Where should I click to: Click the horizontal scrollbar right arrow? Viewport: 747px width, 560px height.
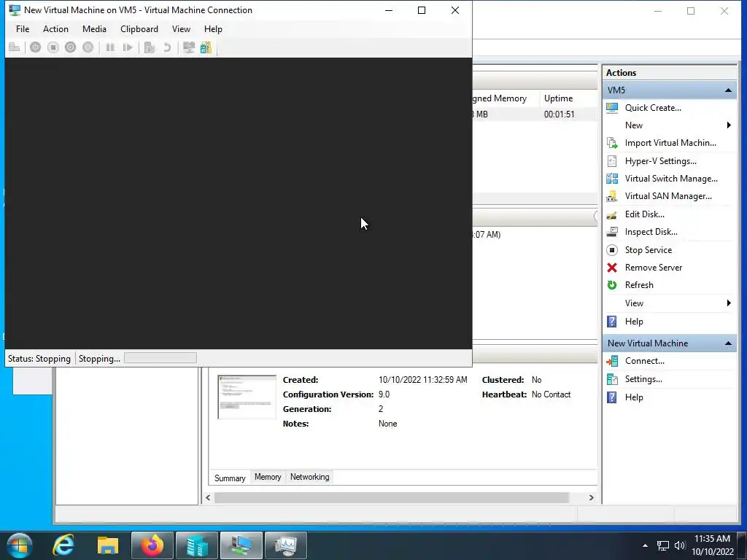tap(591, 497)
